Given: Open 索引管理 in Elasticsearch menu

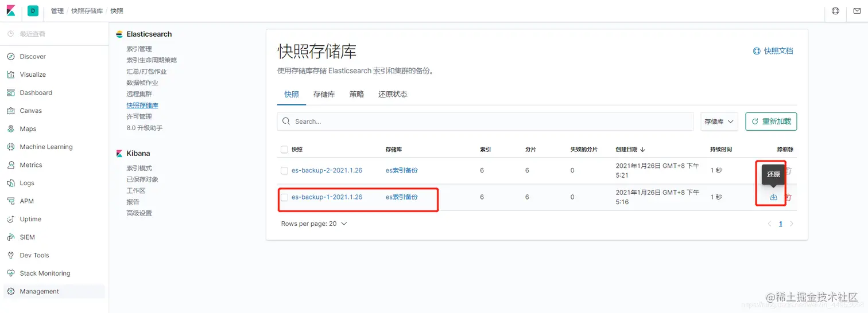Looking at the screenshot, I should pos(139,49).
